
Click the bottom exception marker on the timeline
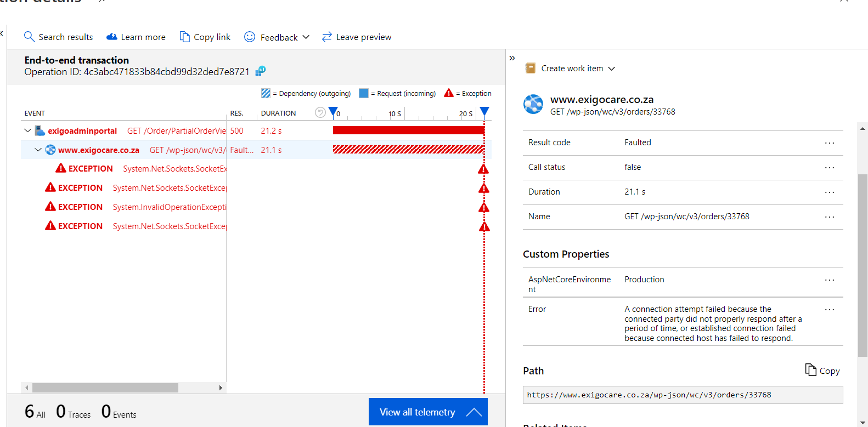pos(484,226)
